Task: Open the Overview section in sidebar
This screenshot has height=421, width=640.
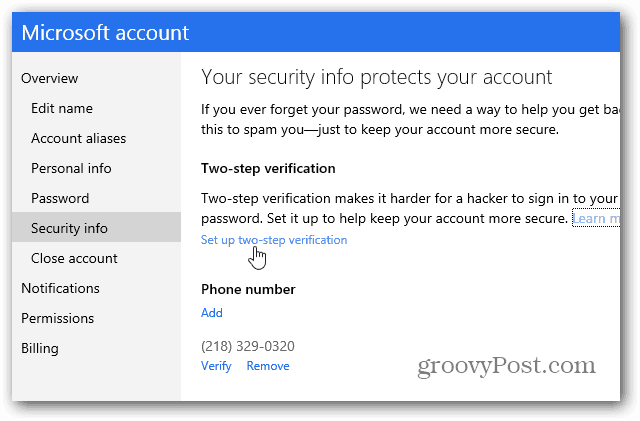Action: (x=49, y=78)
